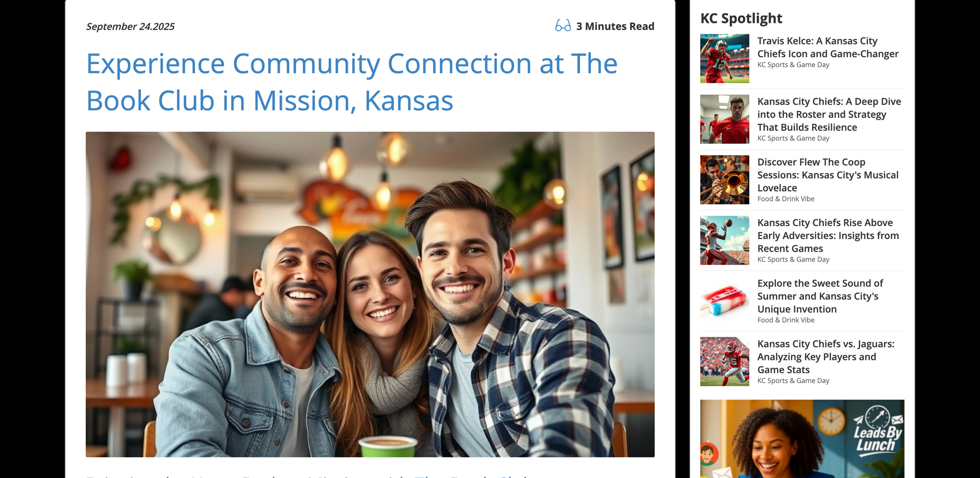Image resolution: width=980 pixels, height=478 pixels.
Task: Open Travis Kelce Chiefs Icon article link
Action: (828, 47)
